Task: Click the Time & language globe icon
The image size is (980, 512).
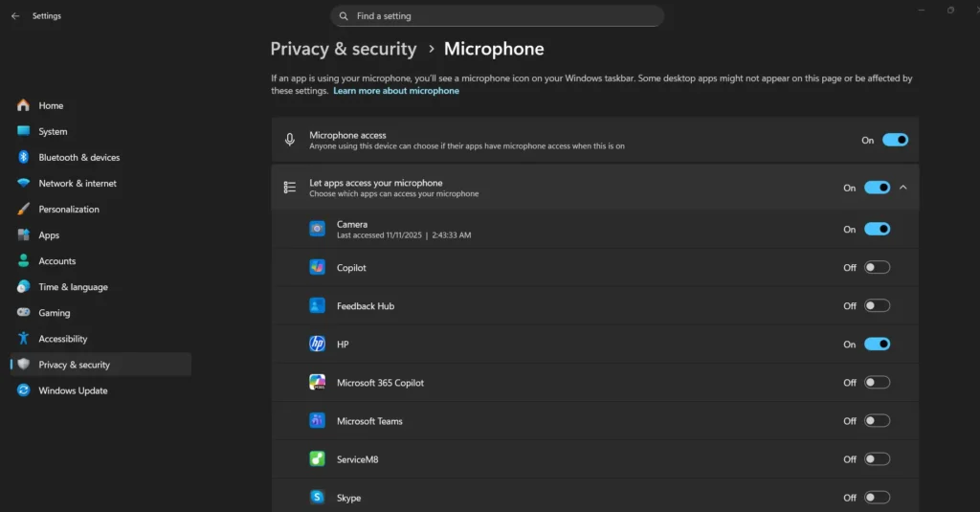Action: point(23,286)
